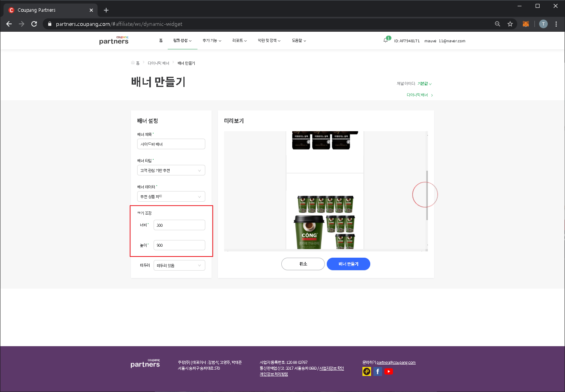
Task: View site security lock icon
Action: pyautogui.click(x=49, y=24)
